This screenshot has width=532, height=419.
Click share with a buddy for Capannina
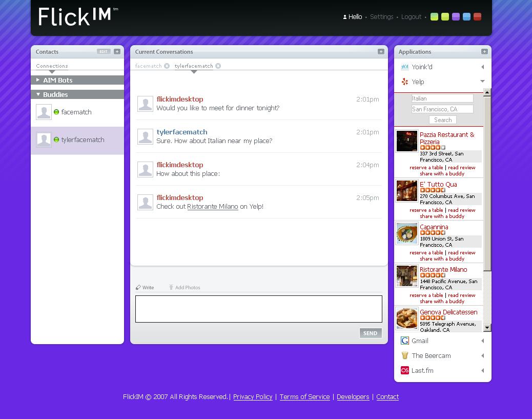click(x=442, y=259)
